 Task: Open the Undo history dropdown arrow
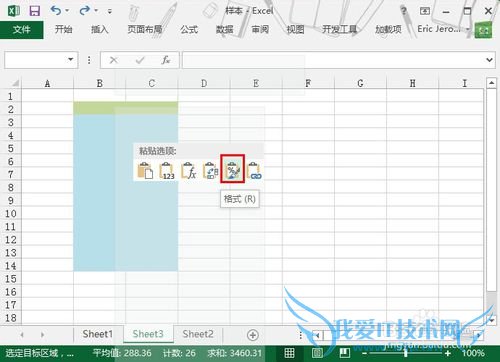pos(67,11)
